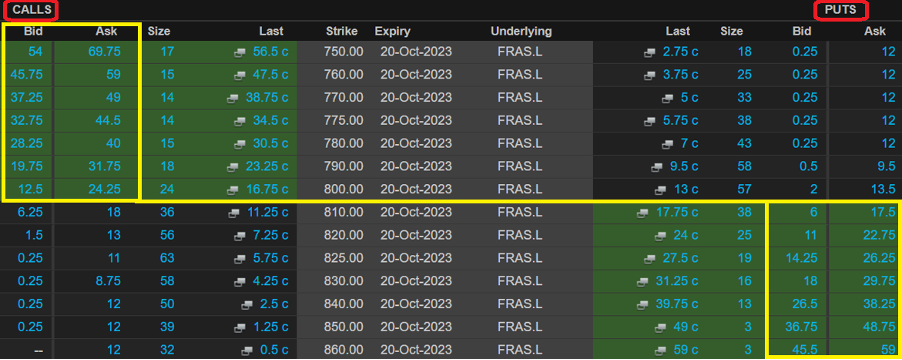Sort by the puts Size column header
The width and height of the screenshot is (902, 360).
click(732, 32)
